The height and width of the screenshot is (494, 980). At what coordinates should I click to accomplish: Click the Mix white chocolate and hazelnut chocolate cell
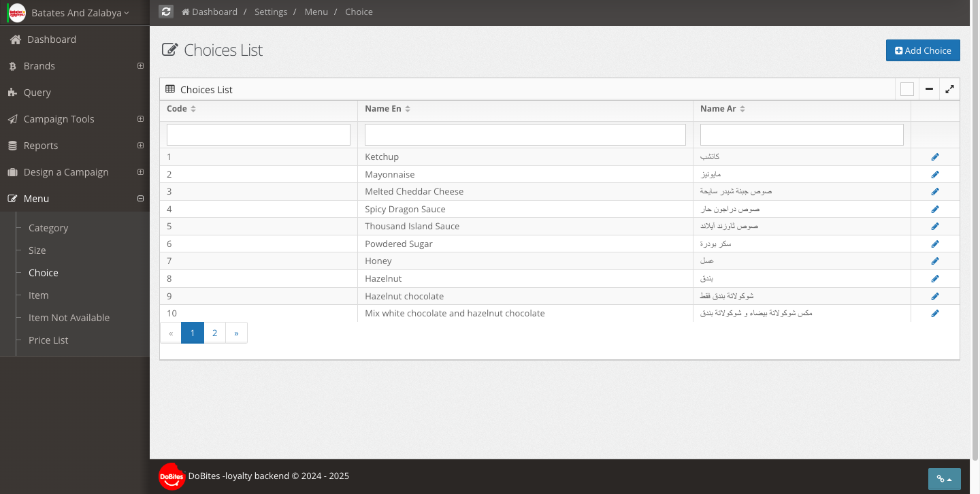pos(525,313)
